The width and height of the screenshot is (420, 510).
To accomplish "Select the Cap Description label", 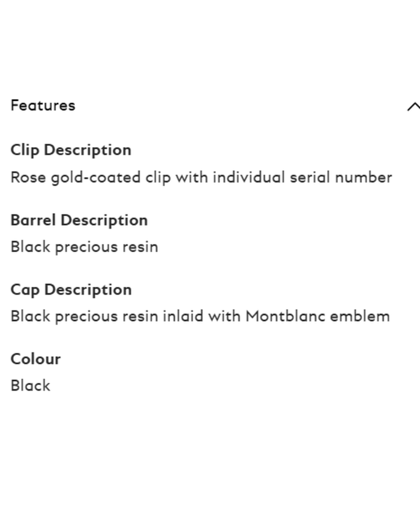I will (x=71, y=290).
